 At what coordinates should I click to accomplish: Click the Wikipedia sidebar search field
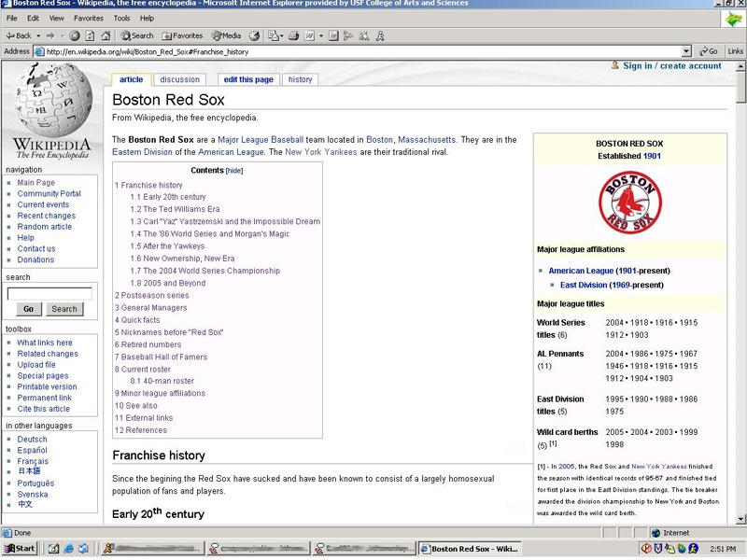49,294
